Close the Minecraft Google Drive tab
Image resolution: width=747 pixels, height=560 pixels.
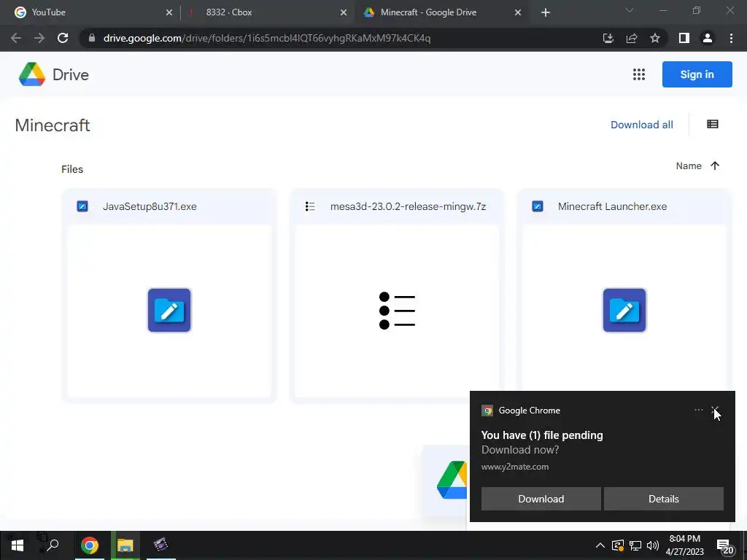[x=518, y=12]
